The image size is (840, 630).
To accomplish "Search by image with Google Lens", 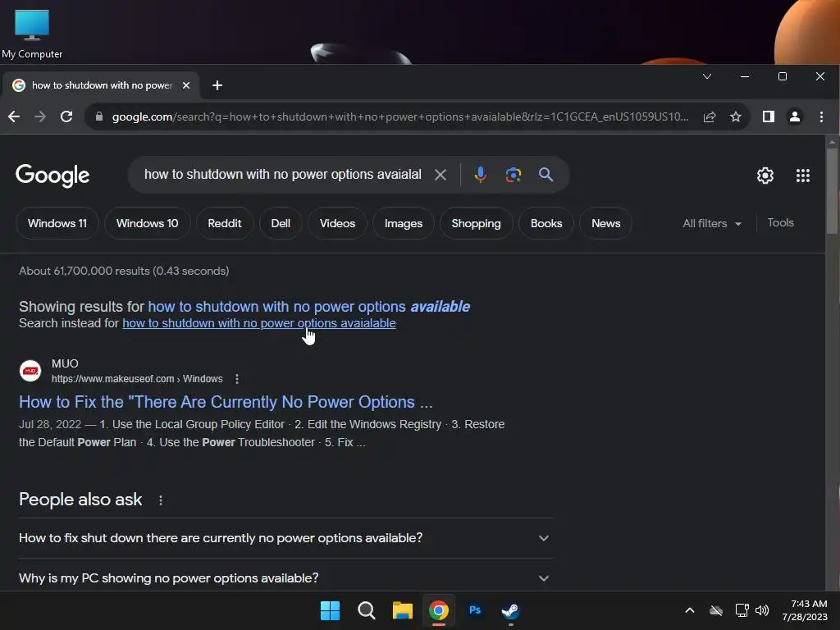I will [x=514, y=175].
